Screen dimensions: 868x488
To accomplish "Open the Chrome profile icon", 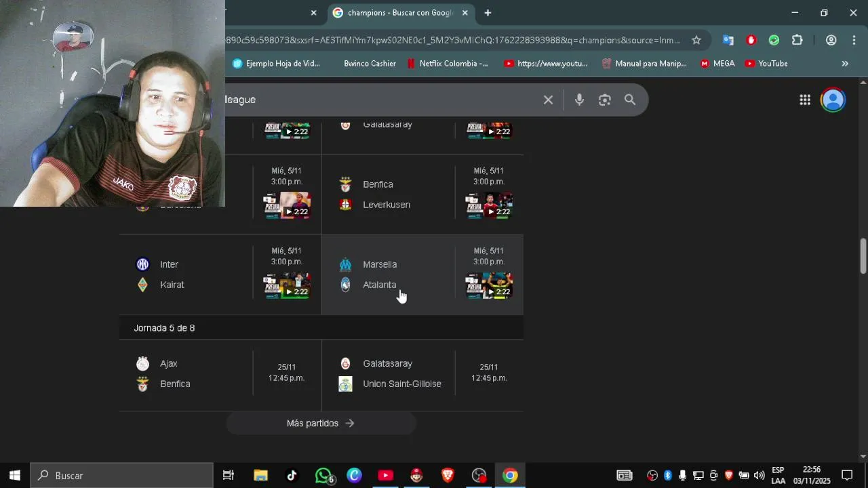I will 831,40.
